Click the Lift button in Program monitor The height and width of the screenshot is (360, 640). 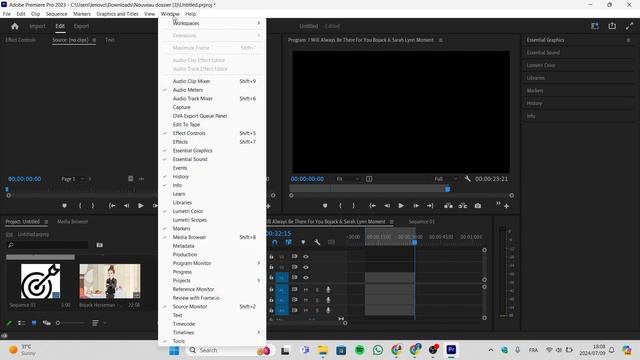click(448, 206)
